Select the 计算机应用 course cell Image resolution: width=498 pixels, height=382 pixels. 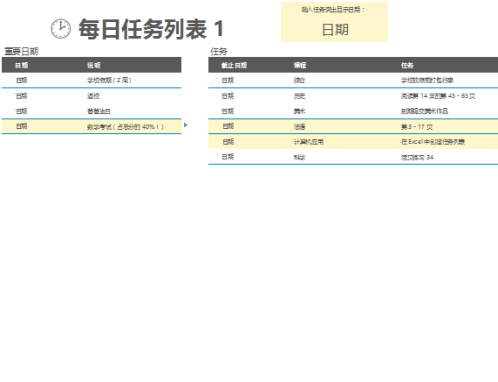click(309, 142)
